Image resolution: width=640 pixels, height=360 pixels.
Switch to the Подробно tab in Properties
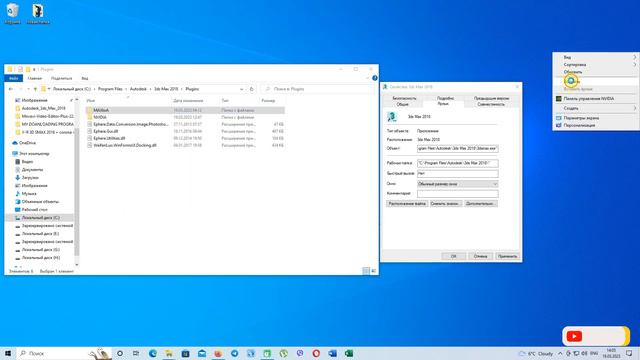click(445, 98)
